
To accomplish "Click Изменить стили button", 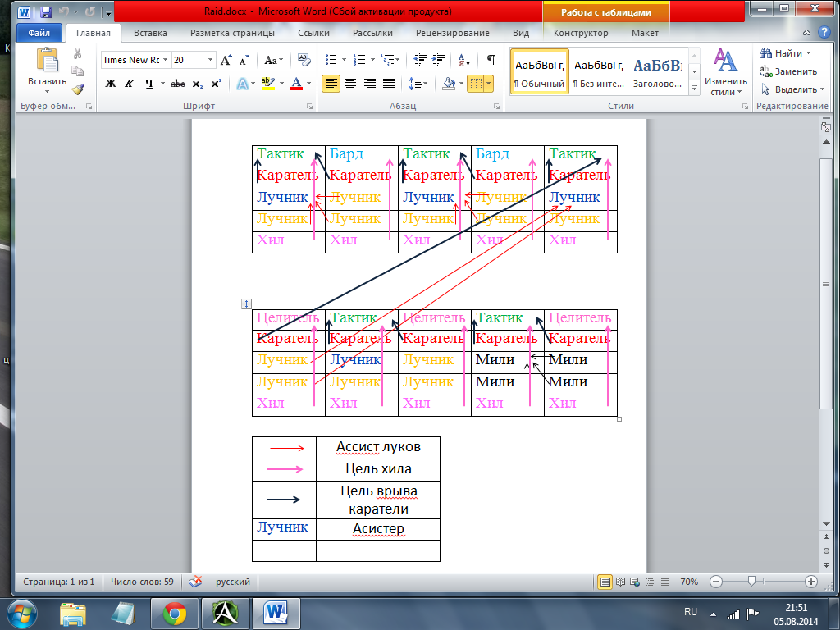I will (725, 72).
